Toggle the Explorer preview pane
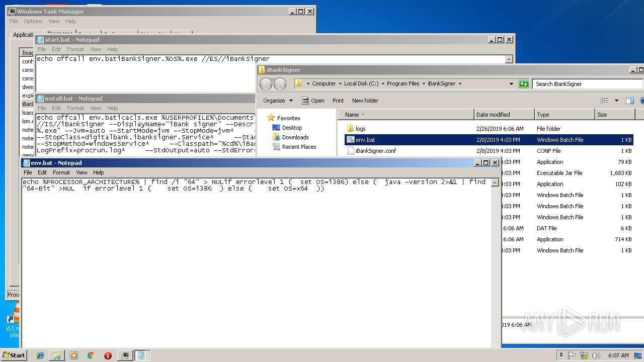This screenshot has height=362, width=644. tap(629, 101)
